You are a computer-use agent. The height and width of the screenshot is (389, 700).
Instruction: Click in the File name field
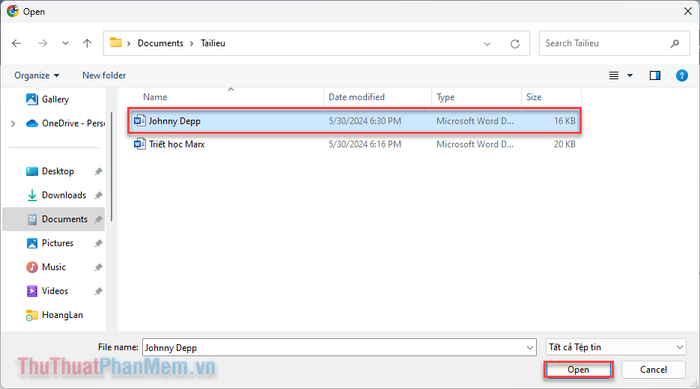(333, 347)
